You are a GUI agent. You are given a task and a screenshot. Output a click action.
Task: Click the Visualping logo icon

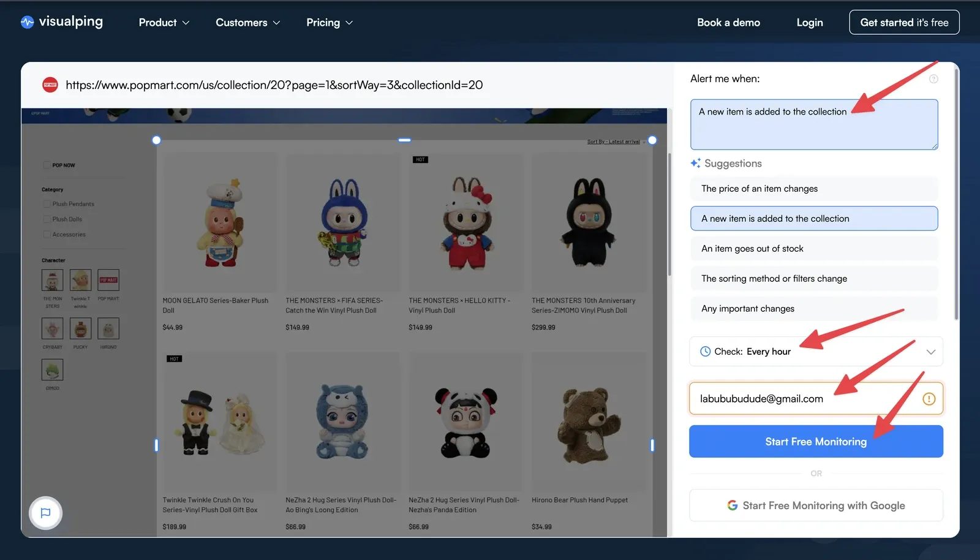[27, 22]
